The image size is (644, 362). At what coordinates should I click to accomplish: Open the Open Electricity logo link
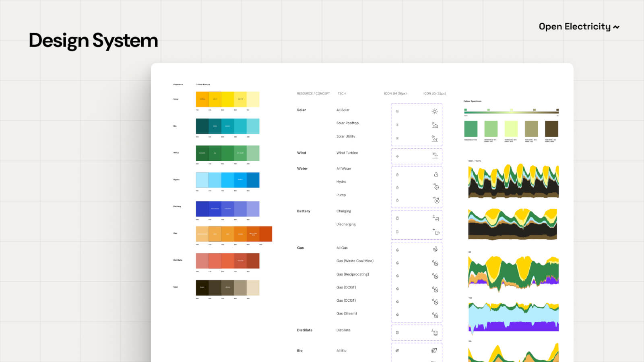click(579, 27)
